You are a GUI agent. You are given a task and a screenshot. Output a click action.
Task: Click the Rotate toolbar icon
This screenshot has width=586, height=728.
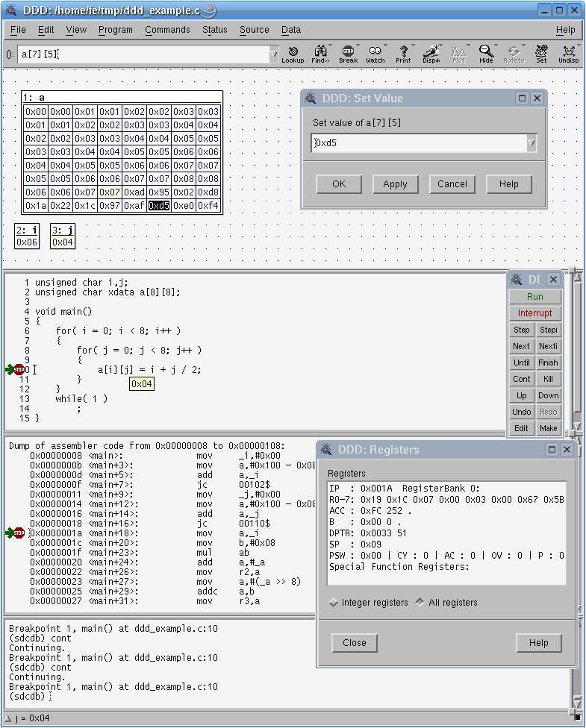[x=514, y=54]
